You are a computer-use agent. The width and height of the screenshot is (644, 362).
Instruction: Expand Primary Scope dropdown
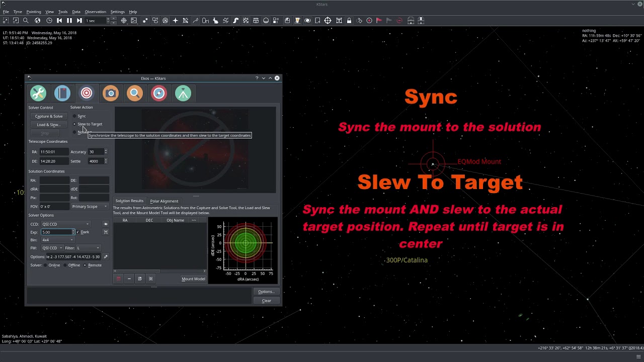click(x=89, y=207)
